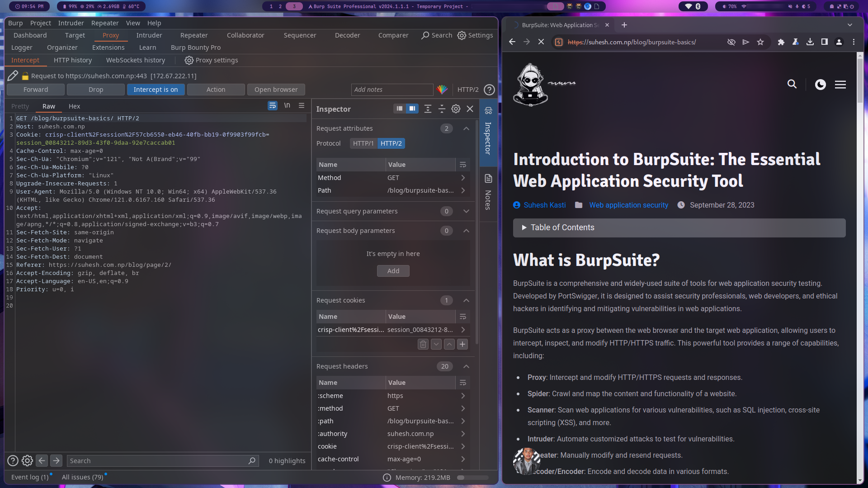
Task: Expand all Inspector sections using the expand icon
Action: pyautogui.click(x=428, y=109)
